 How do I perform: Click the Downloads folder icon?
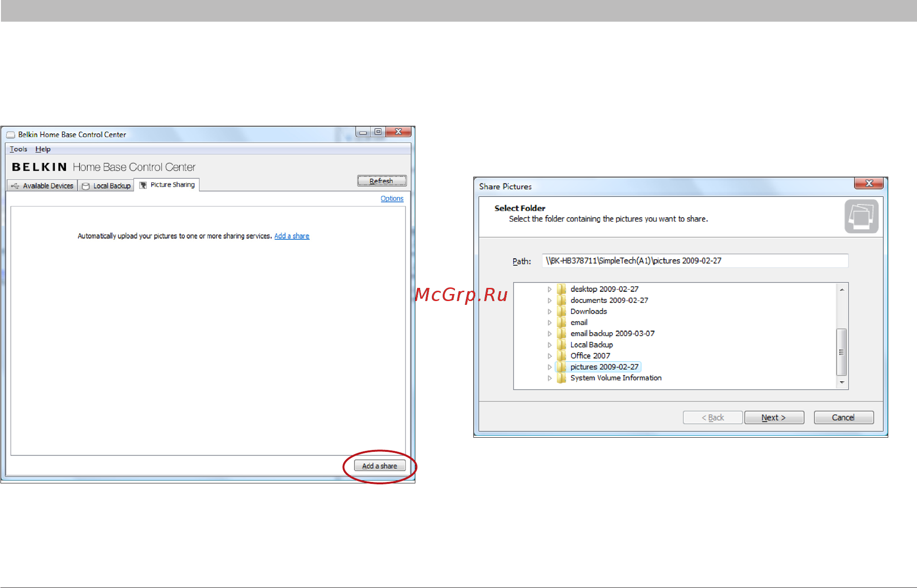pyautogui.click(x=561, y=311)
